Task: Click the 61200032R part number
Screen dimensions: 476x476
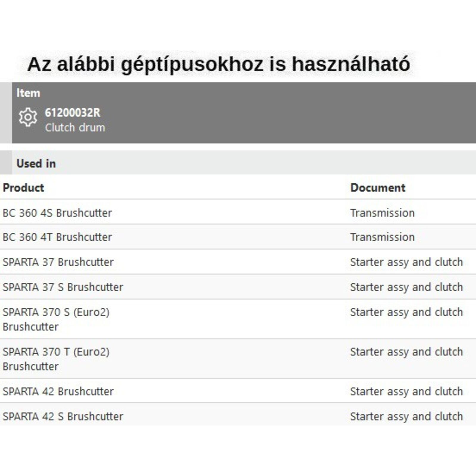Action: tap(72, 113)
